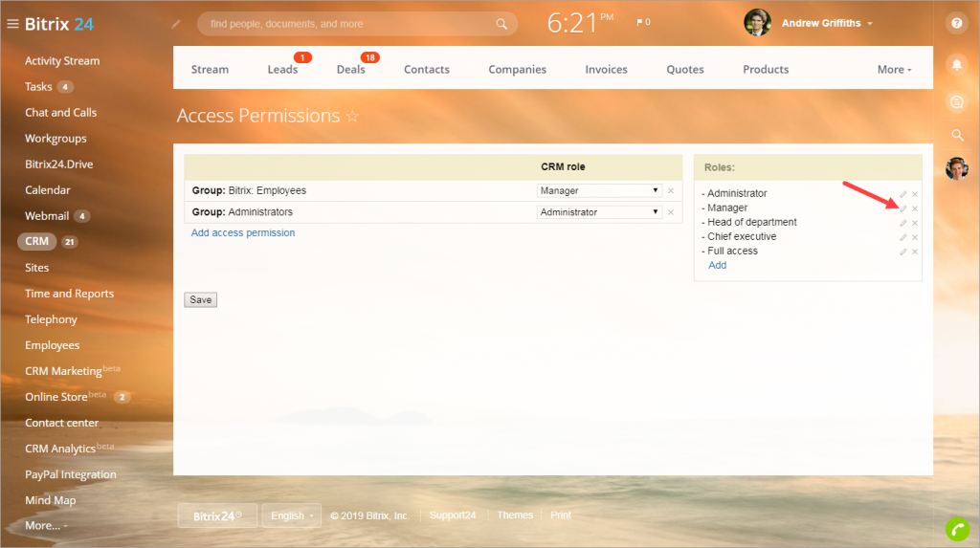
Task: Open Mind Map in sidebar
Action: (x=50, y=500)
